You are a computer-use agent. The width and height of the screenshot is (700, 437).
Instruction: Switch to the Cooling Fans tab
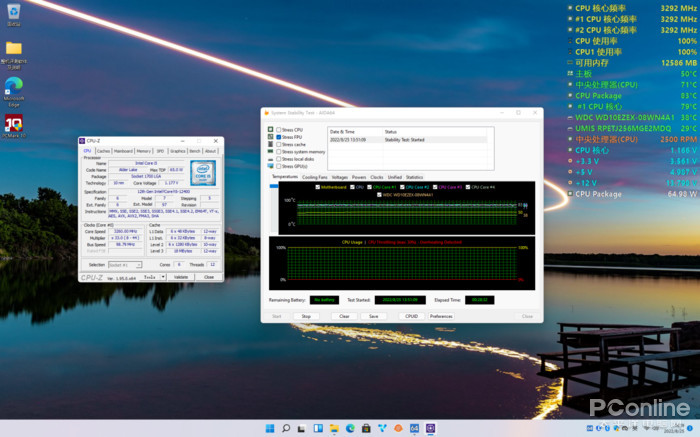click(314, 177)
